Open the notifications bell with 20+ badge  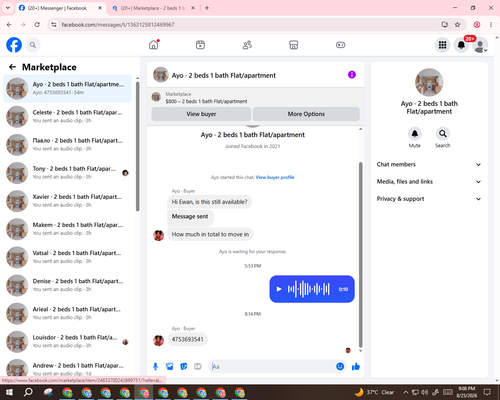[461, 45]
